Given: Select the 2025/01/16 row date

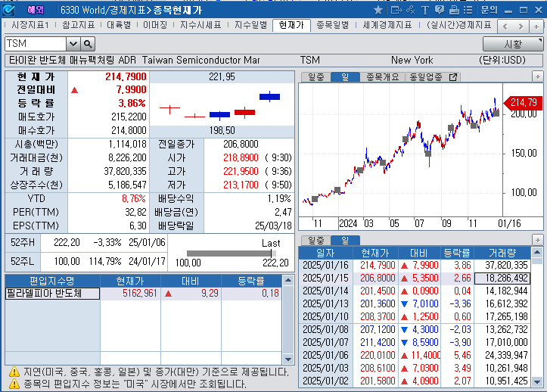Looking at the screenshot, I should 325,266.
